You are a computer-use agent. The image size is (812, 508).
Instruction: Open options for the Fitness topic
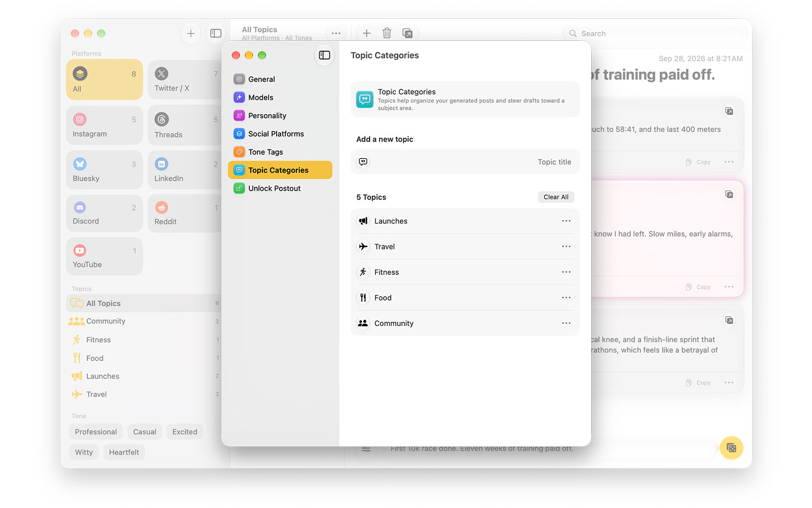(x=566, y=272)
